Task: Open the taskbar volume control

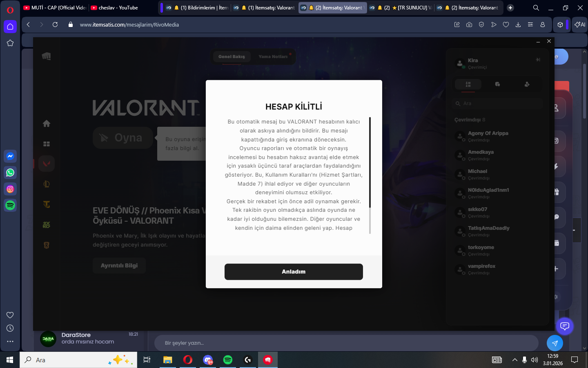Action: [535, 360]
